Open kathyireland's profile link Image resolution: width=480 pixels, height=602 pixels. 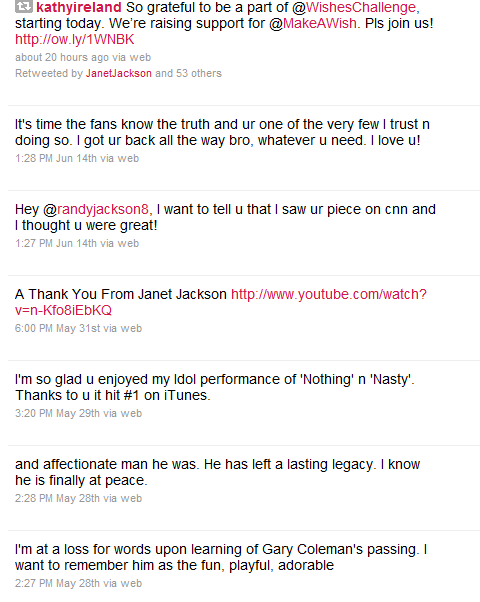[79, 7]
